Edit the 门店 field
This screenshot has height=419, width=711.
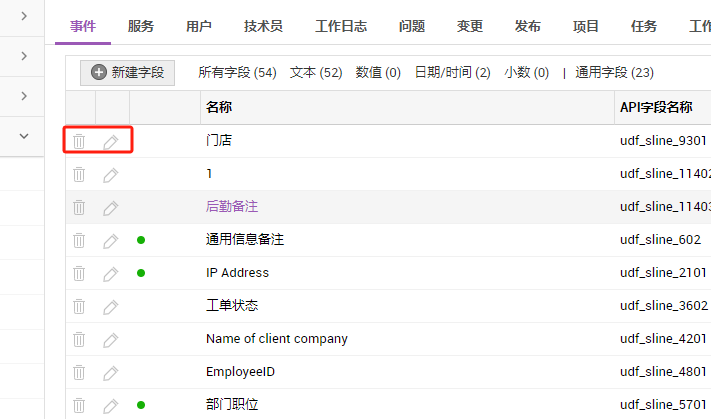click(x=111, y=142)
